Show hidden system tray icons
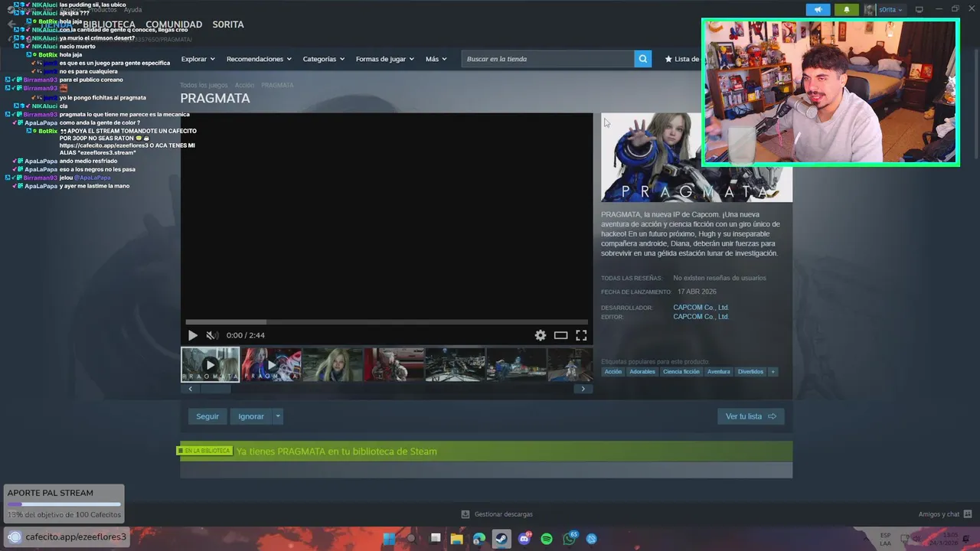The height and width of the screenshot is (551, 980). tap(865, 539)
